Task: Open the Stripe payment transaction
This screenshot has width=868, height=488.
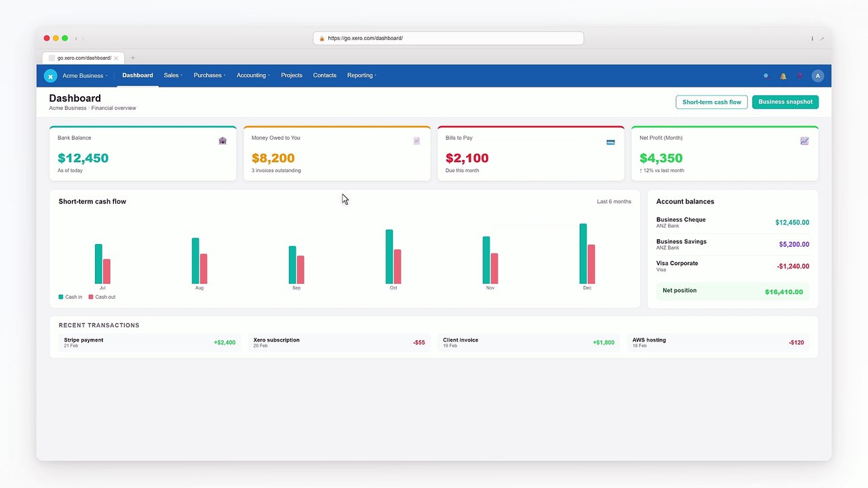Action: [150, 342]
